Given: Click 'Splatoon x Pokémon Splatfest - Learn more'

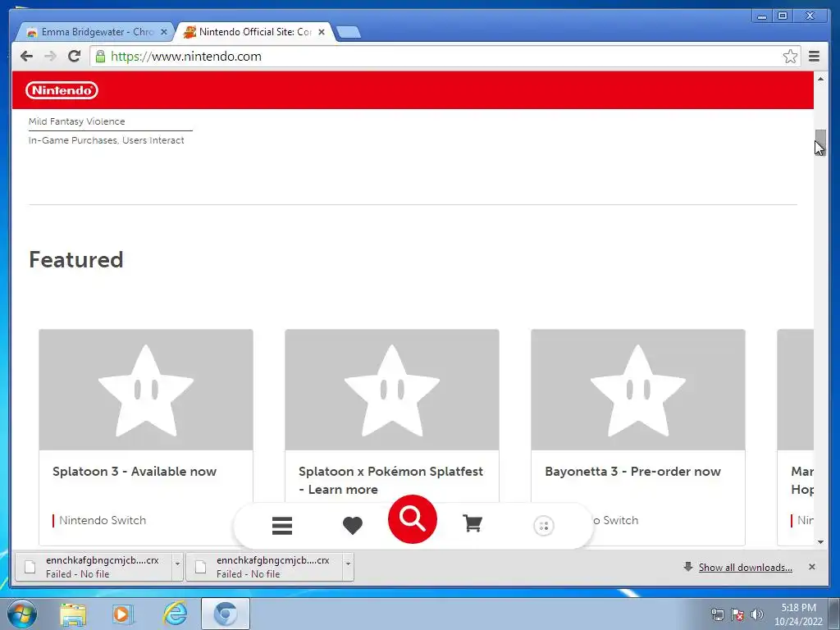Looking at the screenshot, I should coord(391,481).
